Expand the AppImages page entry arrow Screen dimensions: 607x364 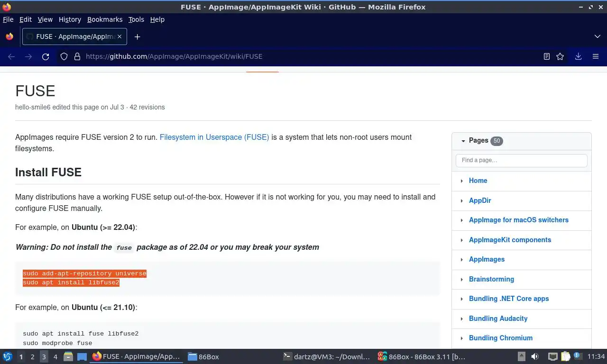462,260
